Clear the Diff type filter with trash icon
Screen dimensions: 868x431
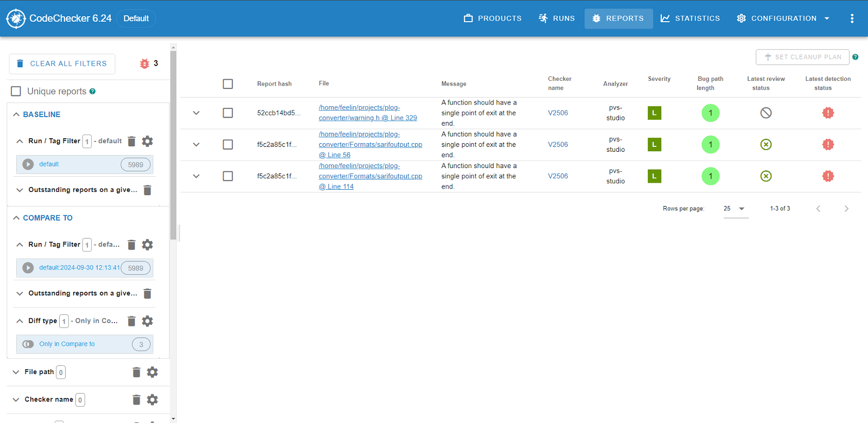pyautogui.click(x=131, y=321)
